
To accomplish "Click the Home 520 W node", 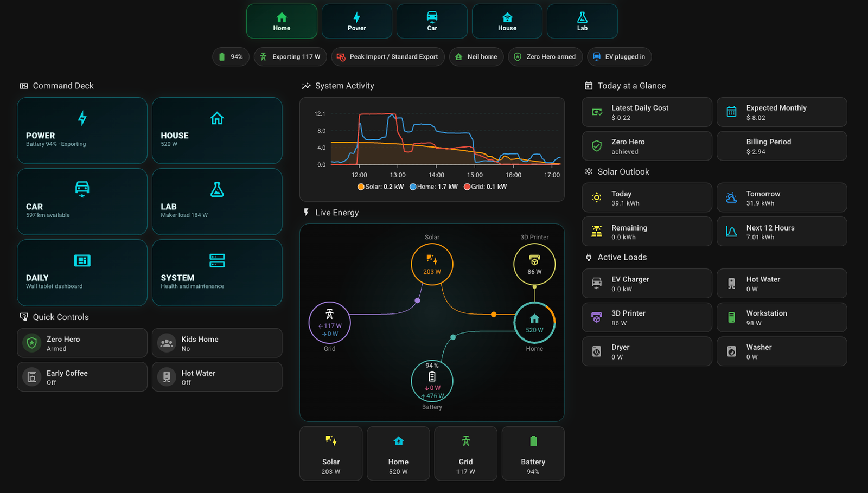I will click(534, 323).
